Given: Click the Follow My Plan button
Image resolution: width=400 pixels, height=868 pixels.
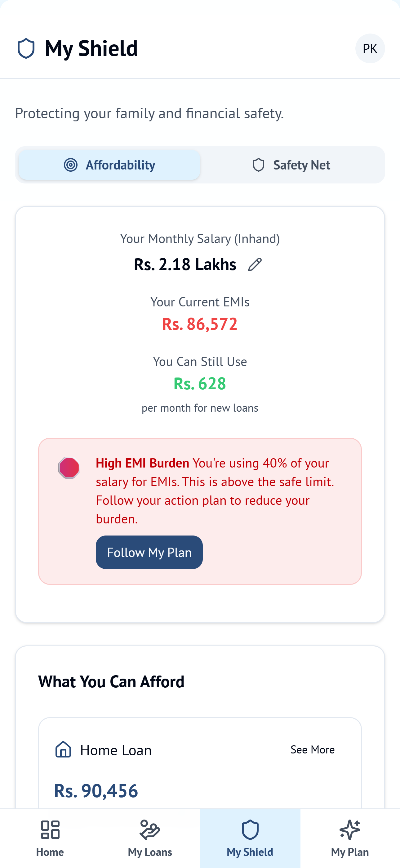Looking at the screenshot, I should click(x=149, y=552).
